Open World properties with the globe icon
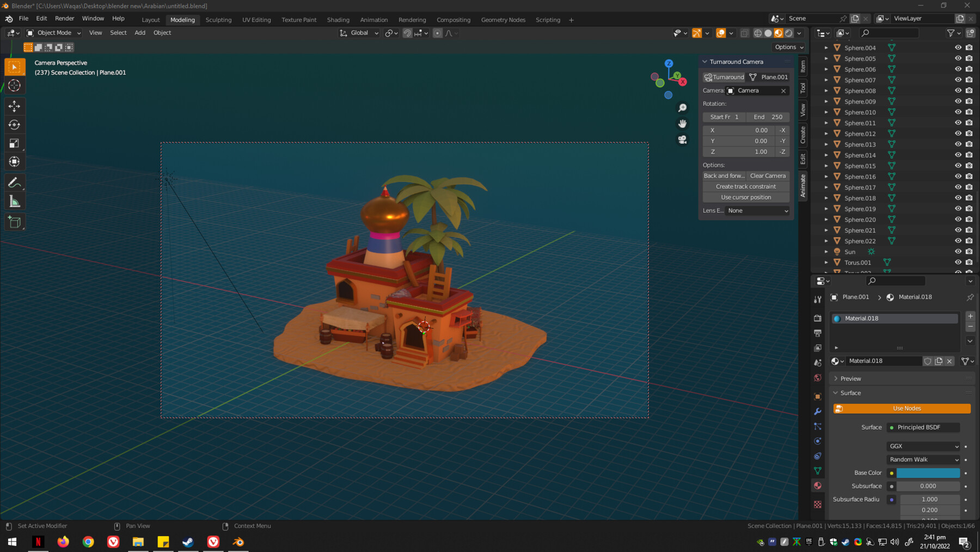 tap(817, 378)
